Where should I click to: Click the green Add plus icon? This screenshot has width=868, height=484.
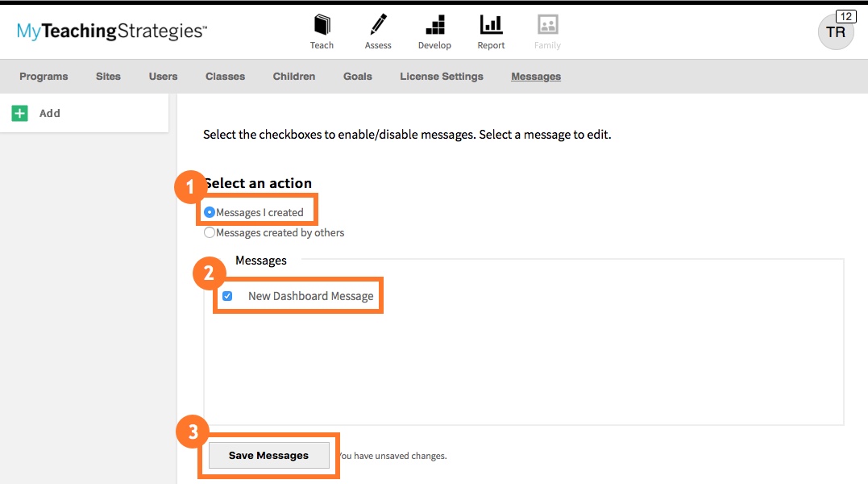coord(19,113)
